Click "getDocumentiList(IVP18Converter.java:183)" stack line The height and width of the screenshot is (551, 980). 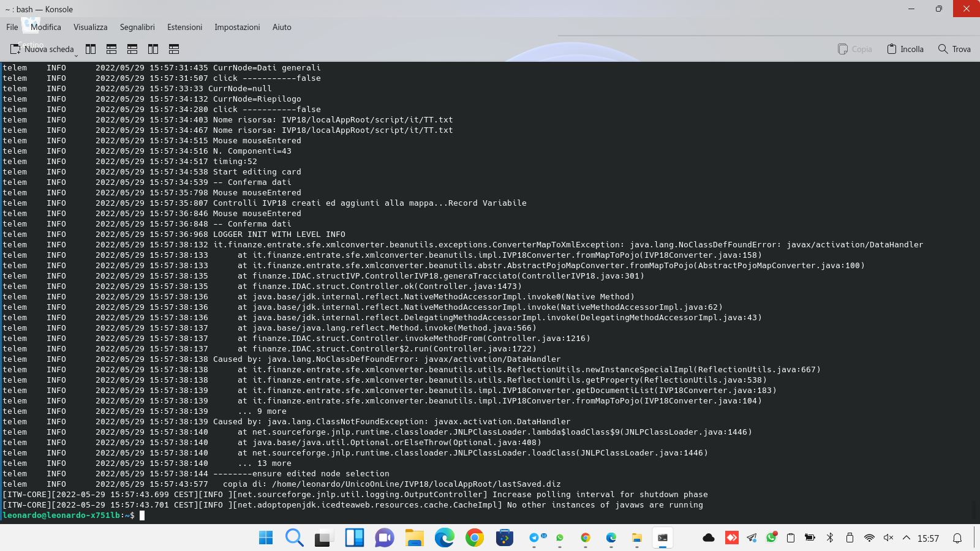(x=676, y=391)
